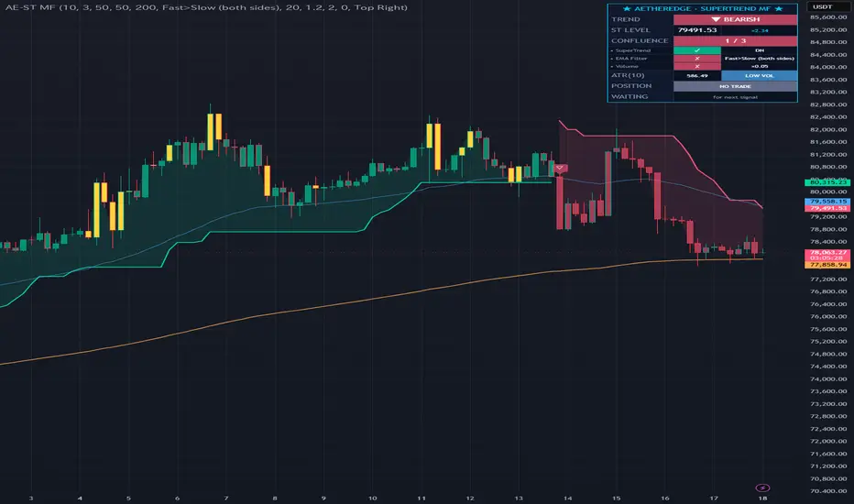Screen dimensions: 854x504
Task: Click the blue 79,558.15 price label
Action: point(827,202)
